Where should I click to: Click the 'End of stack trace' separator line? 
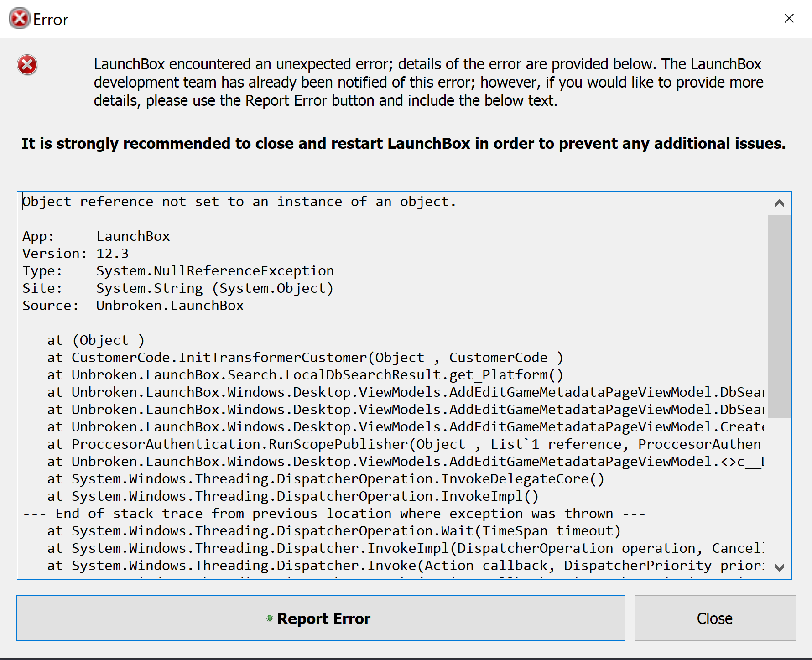[334, 514]
